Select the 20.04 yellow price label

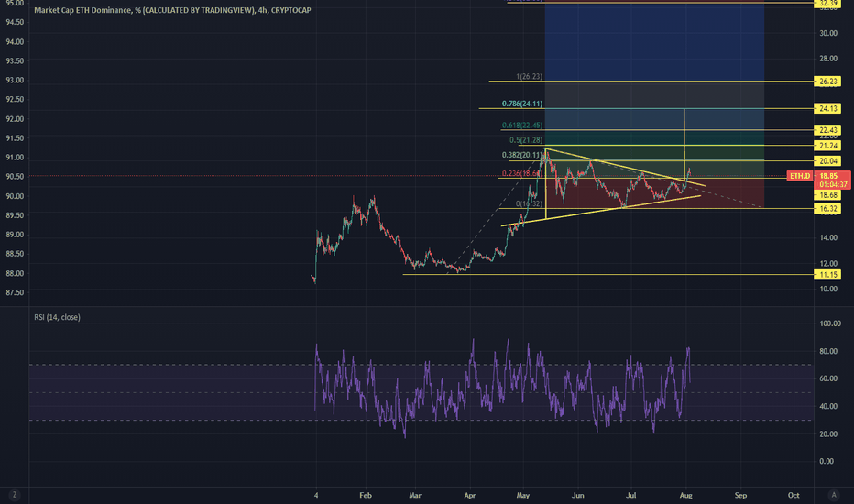click(827, 160)
